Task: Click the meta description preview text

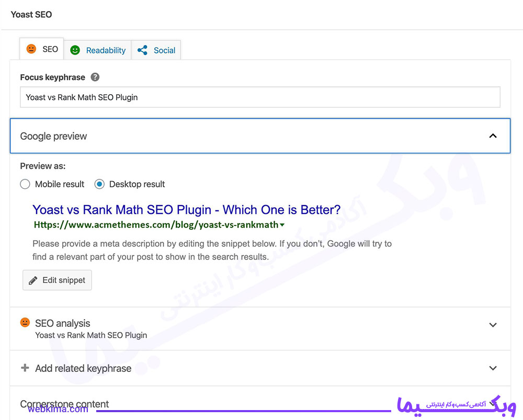Action: [x=212, y=250]
